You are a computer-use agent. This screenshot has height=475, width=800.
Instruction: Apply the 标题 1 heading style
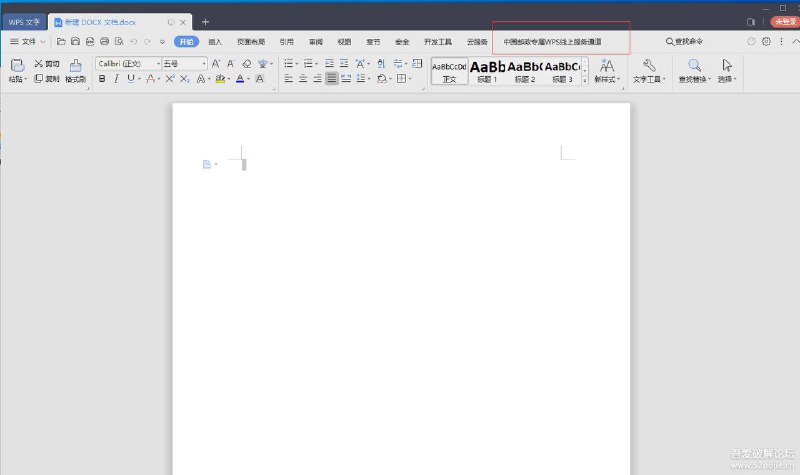pos(487,70)
